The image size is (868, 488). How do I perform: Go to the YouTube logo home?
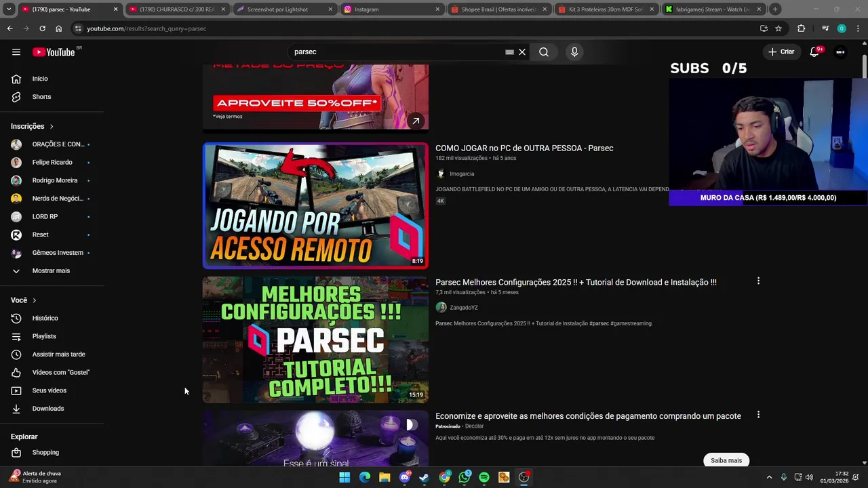point(54,52)
